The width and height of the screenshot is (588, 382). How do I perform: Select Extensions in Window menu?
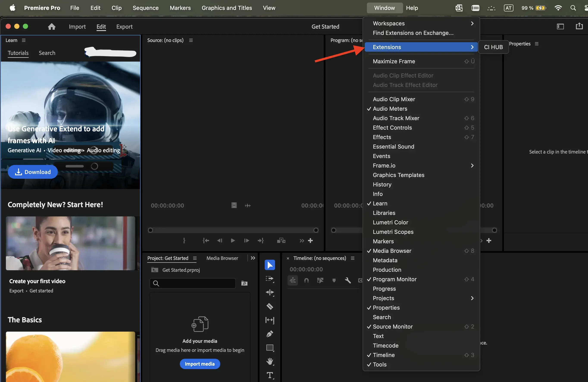[421, 47]
